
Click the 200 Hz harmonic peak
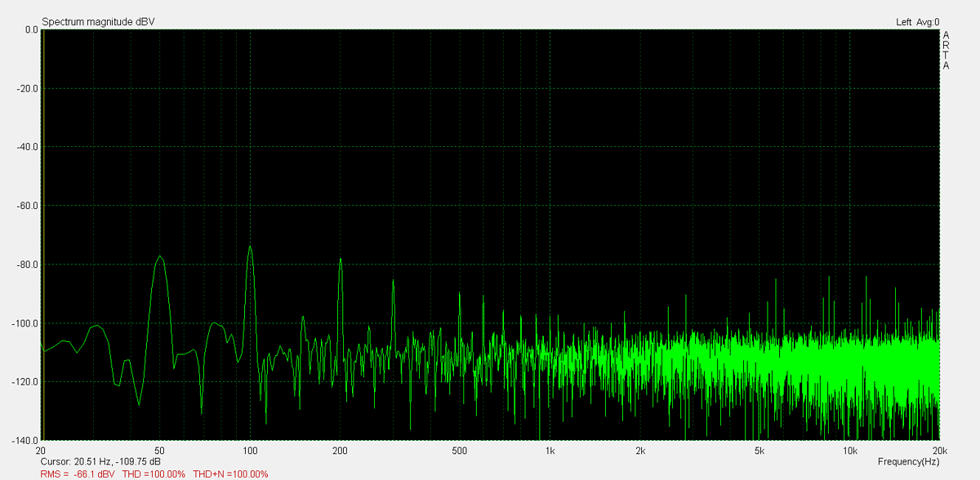(x=341, y=260)
